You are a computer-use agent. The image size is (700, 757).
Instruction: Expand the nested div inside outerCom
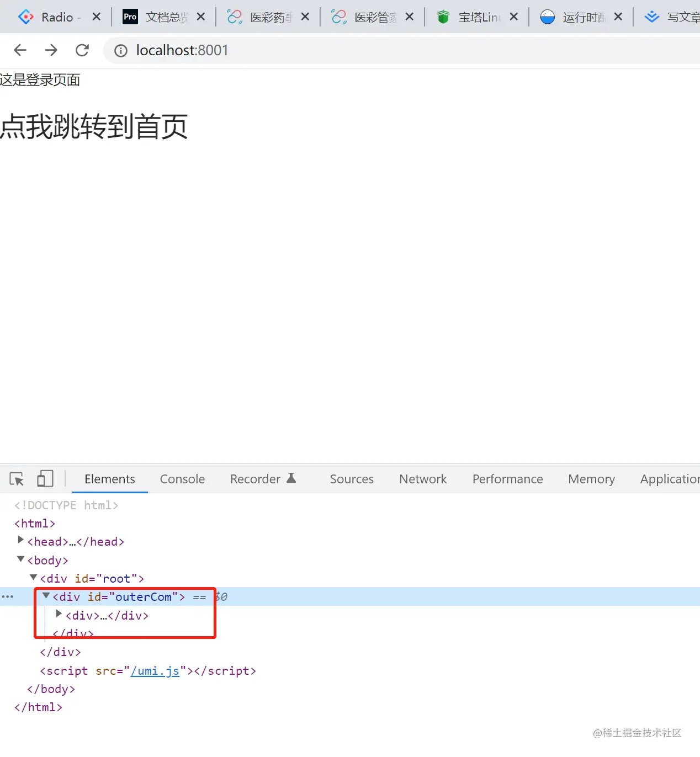tap(59, 614)
